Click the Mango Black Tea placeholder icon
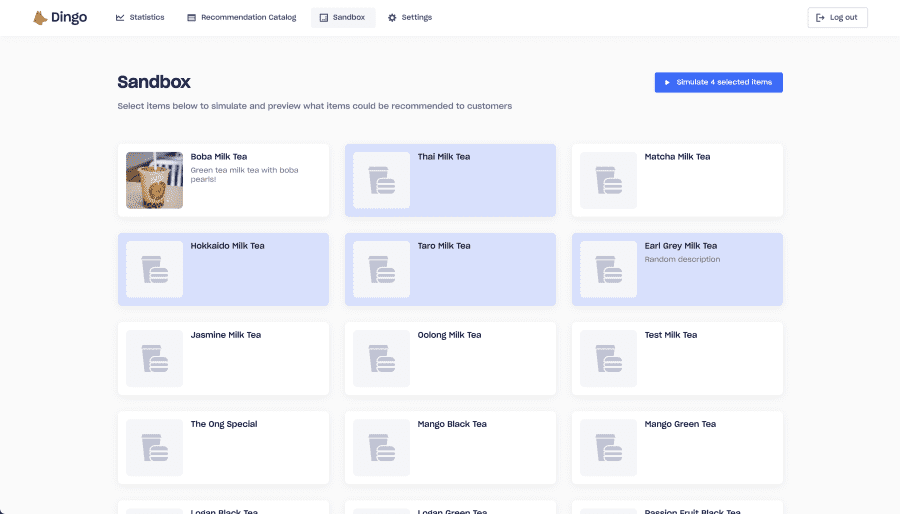The height and width of the screenshot is (514, 900). pyautogui.click(x=381, y=447)
